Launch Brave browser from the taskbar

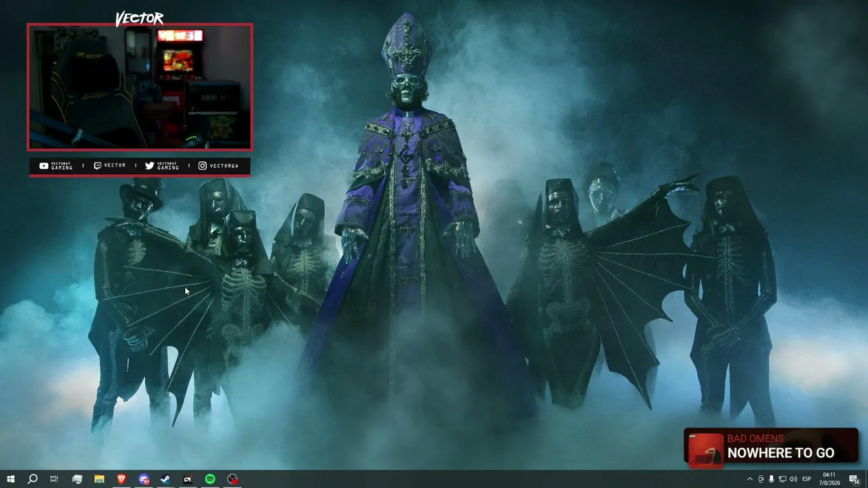pyautogui.click(x=121, y=479)
